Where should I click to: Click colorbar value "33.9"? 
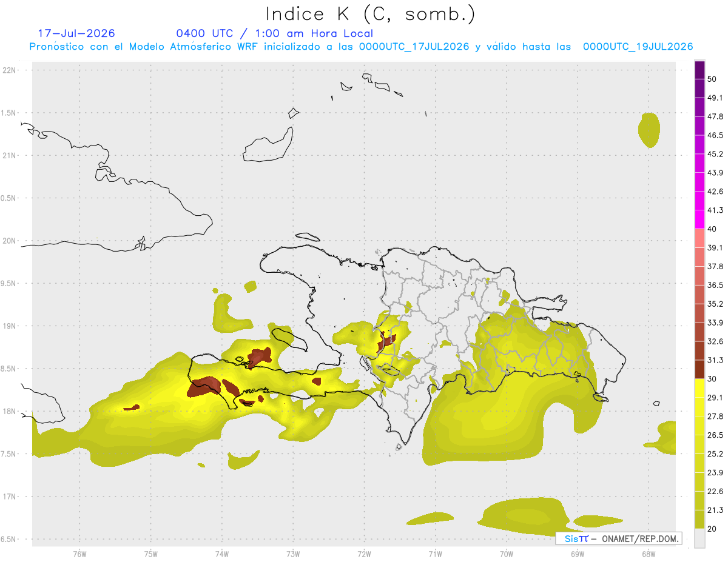715,323
